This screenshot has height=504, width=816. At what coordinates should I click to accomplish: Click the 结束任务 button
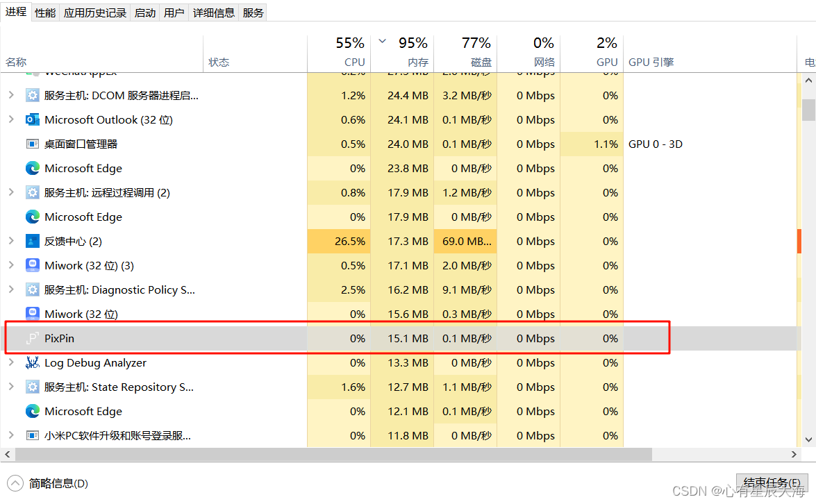pyautogui.click(x=772, y=483)
